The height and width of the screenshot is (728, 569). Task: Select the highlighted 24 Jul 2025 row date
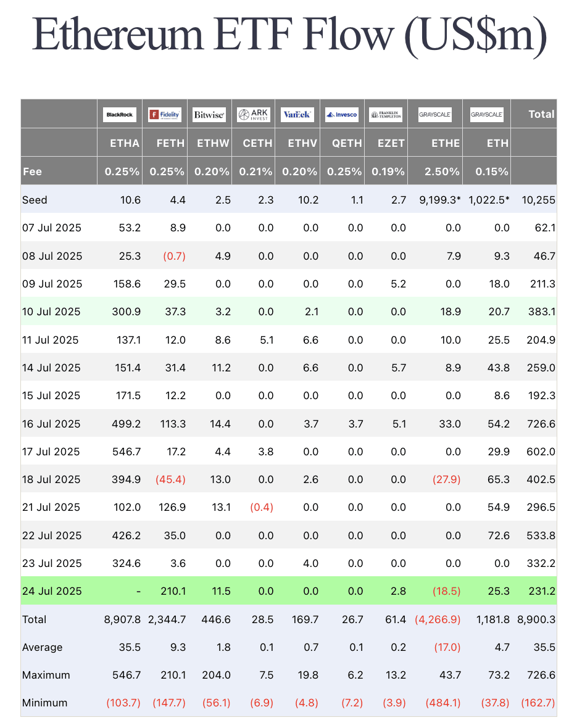coord(52,592)
